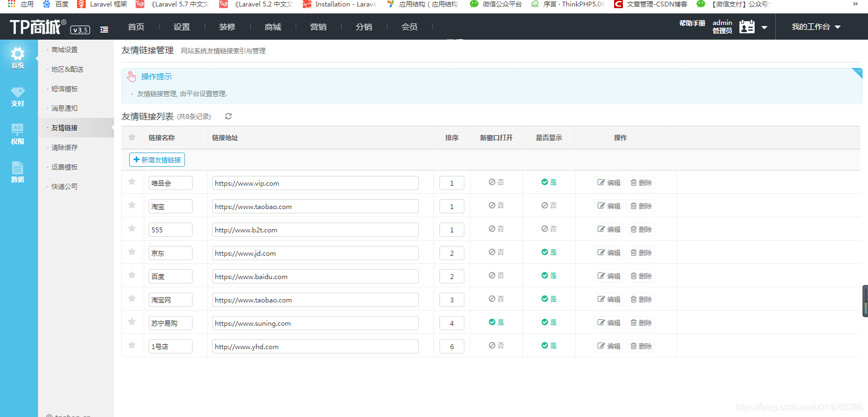The image size is (868, 417).
Task: Click the star icon in the 1号店 row
Action: point(132,345)
